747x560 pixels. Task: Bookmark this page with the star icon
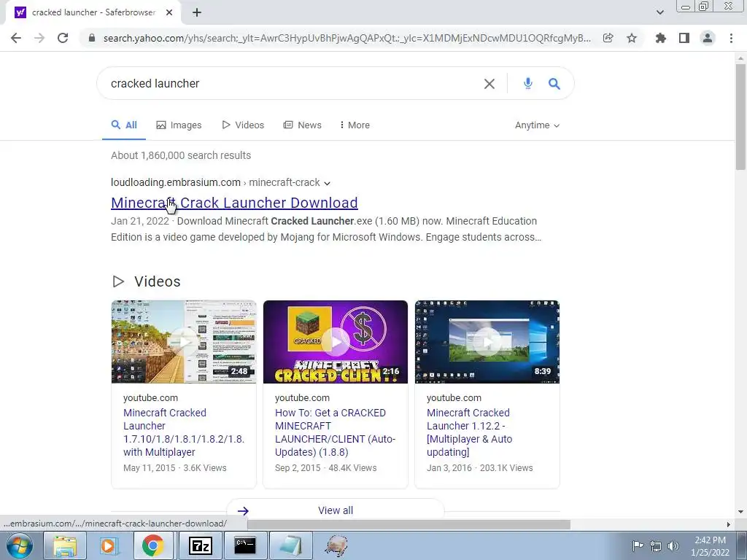tap(632, 38)
